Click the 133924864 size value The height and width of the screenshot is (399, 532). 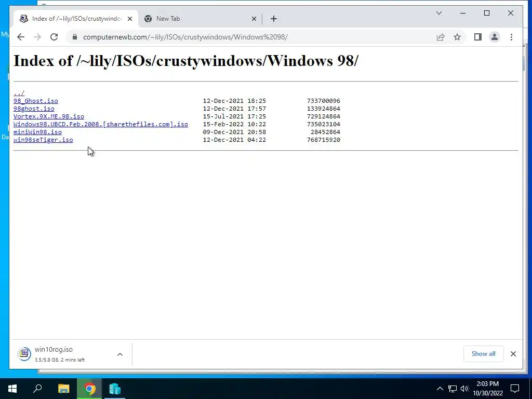point(323,109)
